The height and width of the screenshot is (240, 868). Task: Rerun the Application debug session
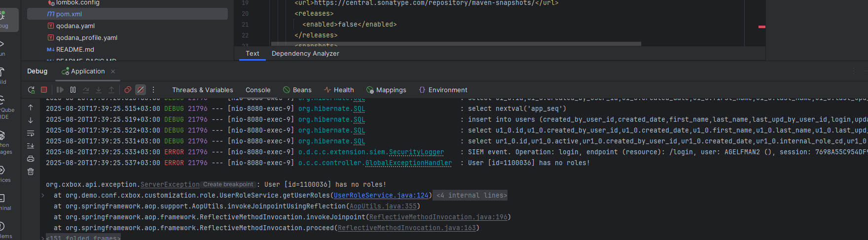(x=31, y=90)
